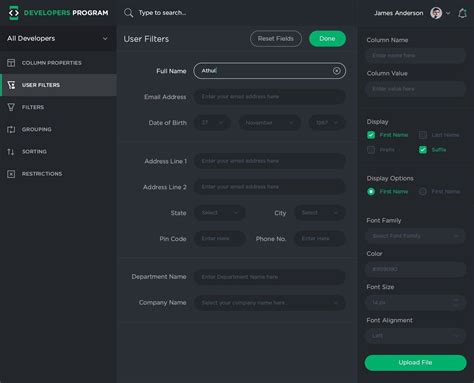This screenshot has width=474, height=383.
Task: Toggle the Suffix display checkbox
Action: point(423,150)
